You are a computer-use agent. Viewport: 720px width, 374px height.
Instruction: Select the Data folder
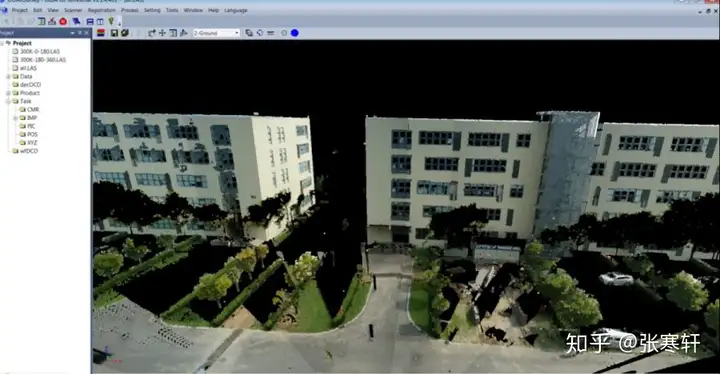click(x=26, y=76)
